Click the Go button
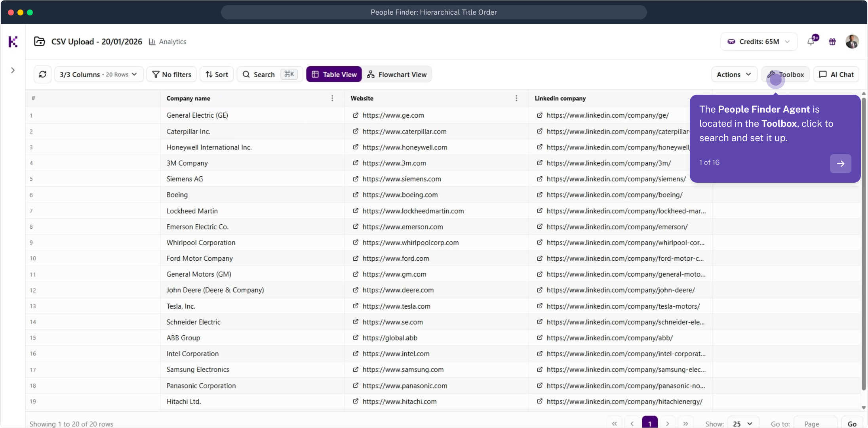 (x=852, y=423)
